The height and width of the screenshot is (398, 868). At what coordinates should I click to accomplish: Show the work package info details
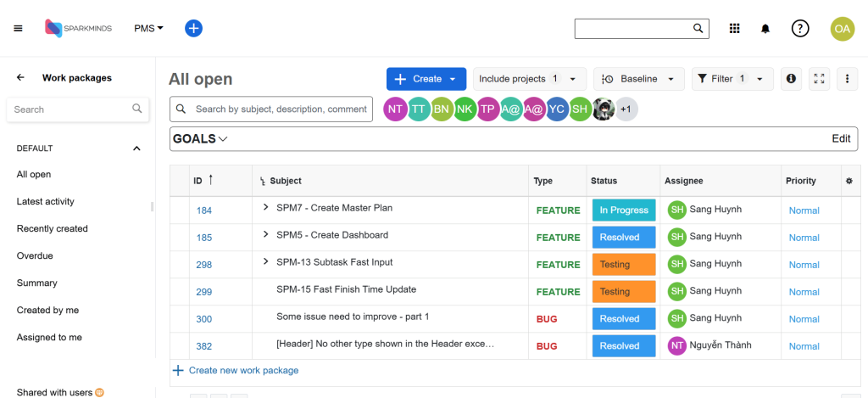click(791, 79)
